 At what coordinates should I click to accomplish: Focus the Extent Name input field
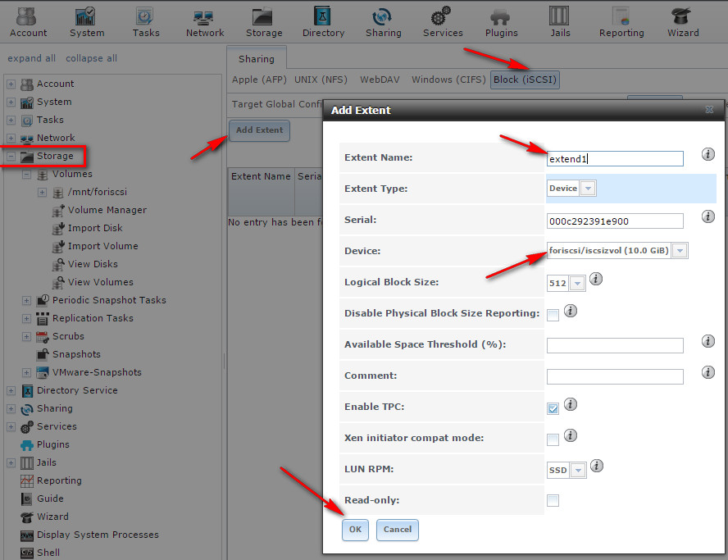tap(615, 159)
